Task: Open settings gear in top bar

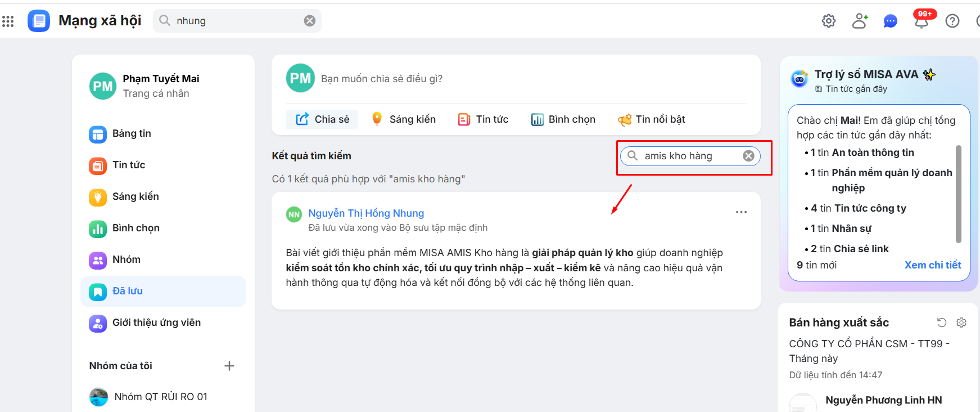Action: click(x=829, y=21)
